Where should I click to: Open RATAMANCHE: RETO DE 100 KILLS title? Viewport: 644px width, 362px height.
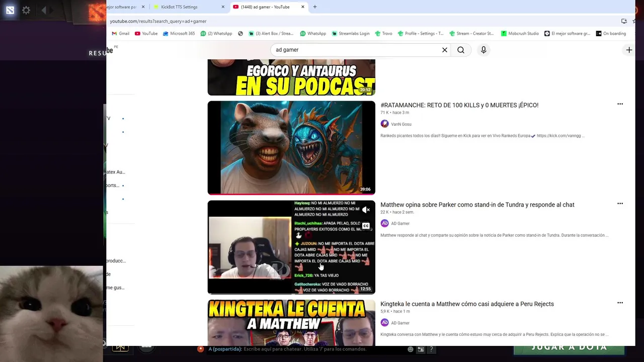pyautogui.click(x=459, y=105)
